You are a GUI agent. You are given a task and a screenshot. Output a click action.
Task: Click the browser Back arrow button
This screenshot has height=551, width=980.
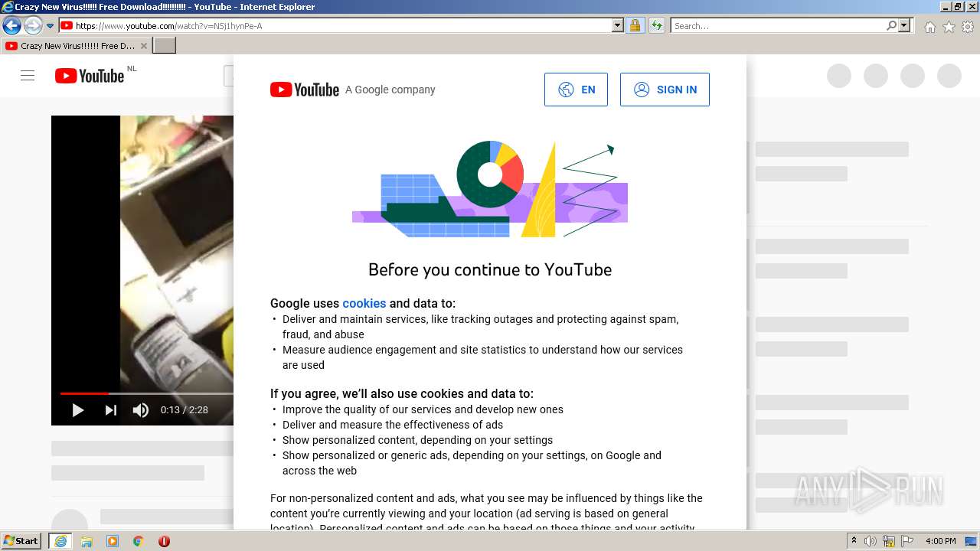(11, 25)
